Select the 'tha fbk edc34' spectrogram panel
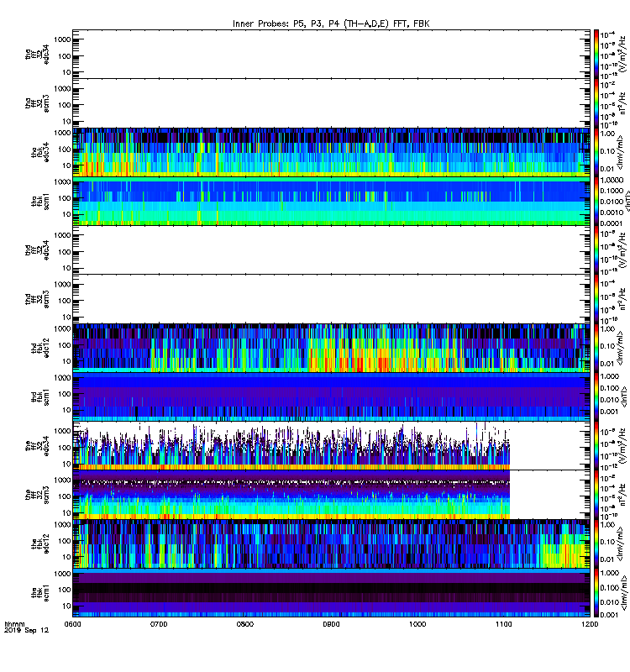The width and height of the screenshot is (630, 672). coord(331,152)
